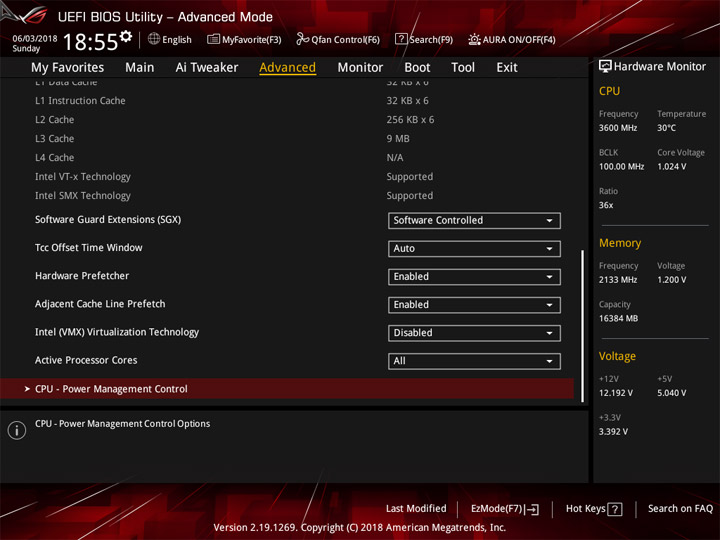Click the Active Processor Cores label
The width and height of the screenshot is (720, 540).
point(86,360)
